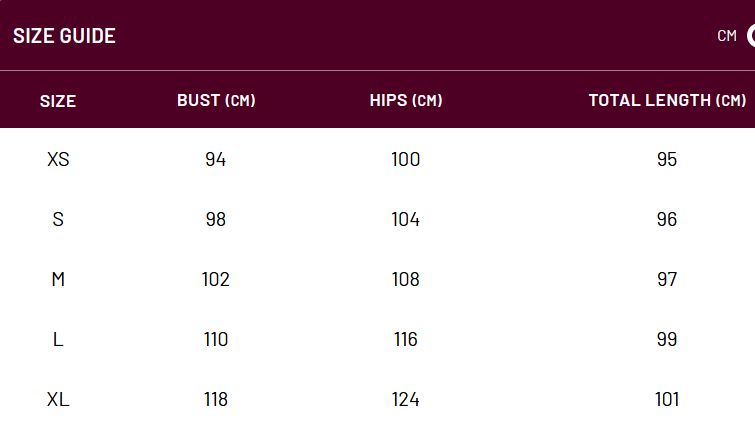
Task: Choose the L size row label
Action: (x=58, y=339)
